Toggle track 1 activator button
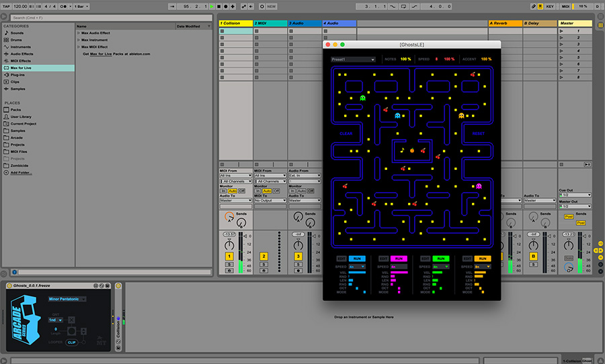This screenshot has width=605, height=364. click(x=229, y=256)
